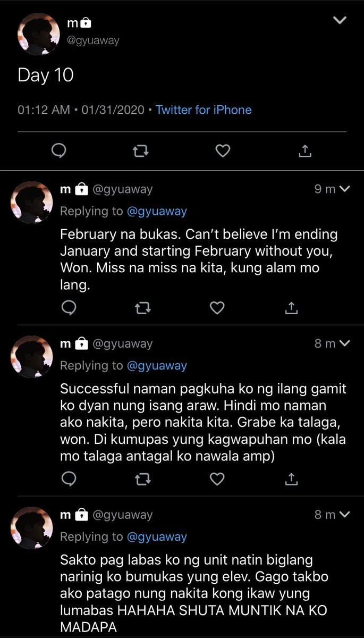
Task: Like the Day 10 tweet
Action: click(223, 152)
